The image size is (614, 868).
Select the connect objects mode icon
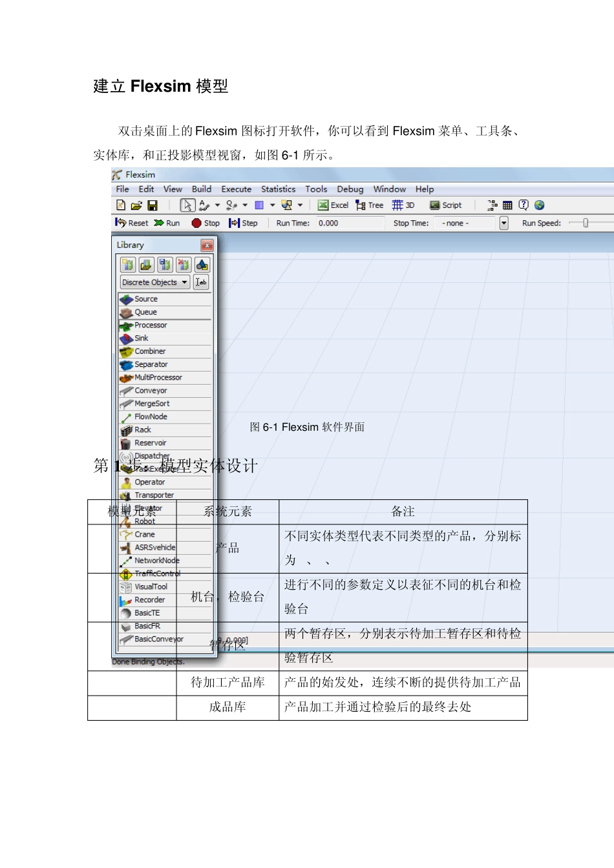[204, 205]
